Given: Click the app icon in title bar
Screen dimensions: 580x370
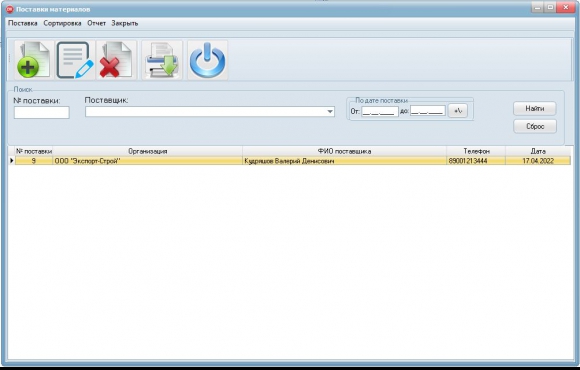Looking at the screenshot, I should pos(10,9).
